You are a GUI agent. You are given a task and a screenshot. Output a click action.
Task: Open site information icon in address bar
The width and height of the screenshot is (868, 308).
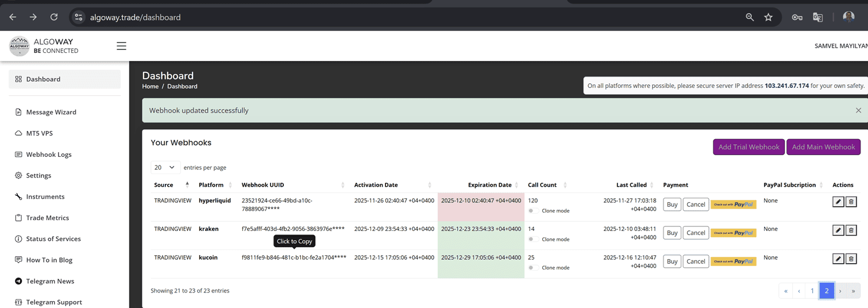[x=79, y=17]
